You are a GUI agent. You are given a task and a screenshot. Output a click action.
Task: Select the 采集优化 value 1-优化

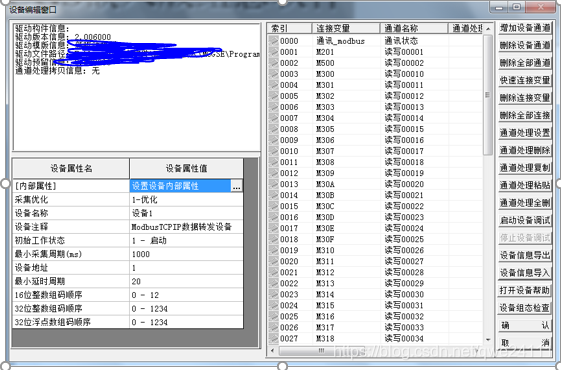[186, 200]
